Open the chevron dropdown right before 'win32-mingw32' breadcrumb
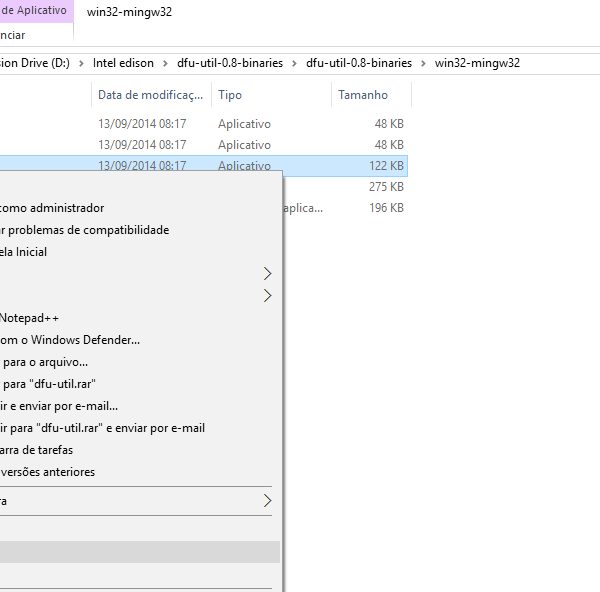600x592 pixels. point(424,63)
